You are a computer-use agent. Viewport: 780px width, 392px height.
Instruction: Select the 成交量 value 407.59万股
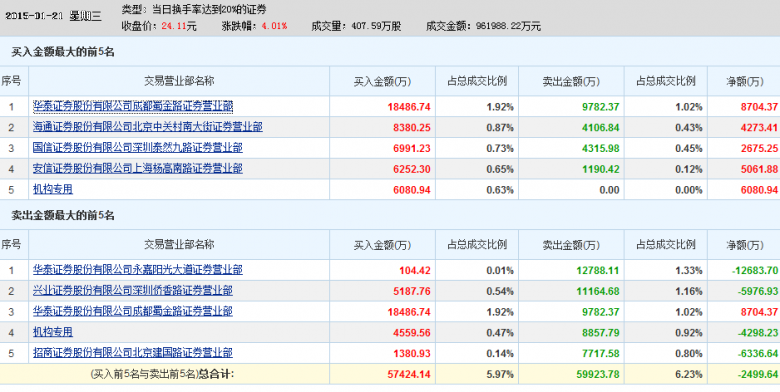coord(376,26)
